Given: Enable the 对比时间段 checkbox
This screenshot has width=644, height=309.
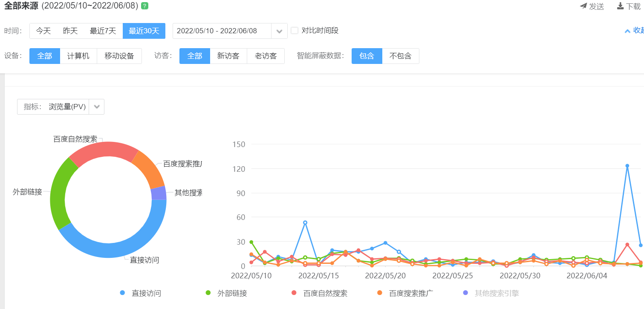Looking at the screenshot, I should pyautogui.click(x=295, y=31).
